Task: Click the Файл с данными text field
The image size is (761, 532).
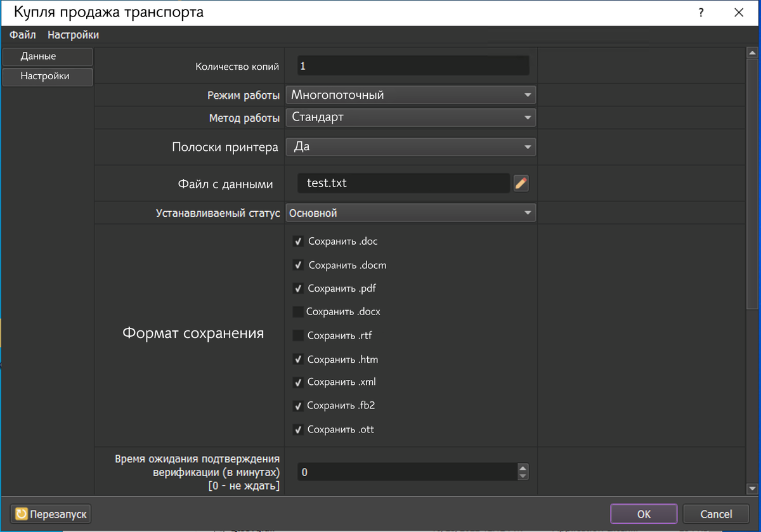Action: click(x=404, y=183)
